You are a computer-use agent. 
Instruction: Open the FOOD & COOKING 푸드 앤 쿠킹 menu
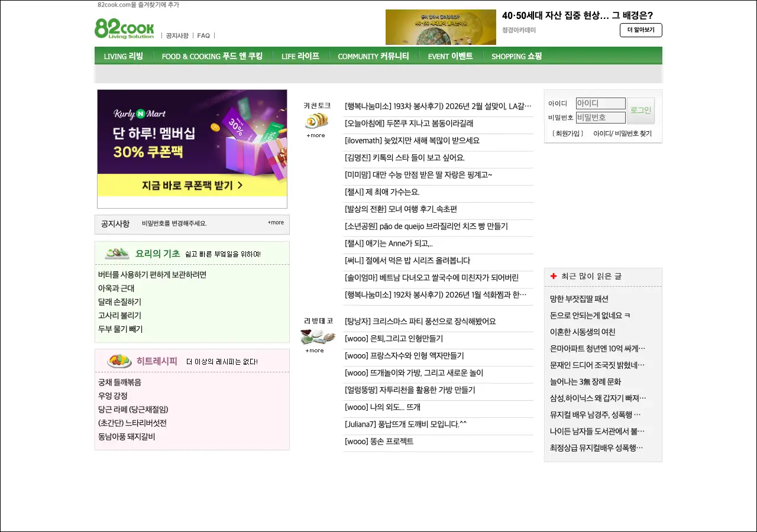[x=212, y=56]
